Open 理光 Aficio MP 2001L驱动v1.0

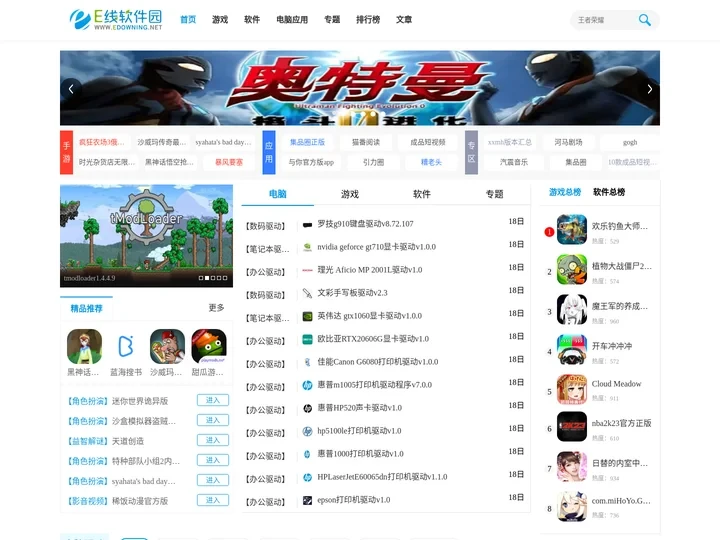click(x=370, y=270)
